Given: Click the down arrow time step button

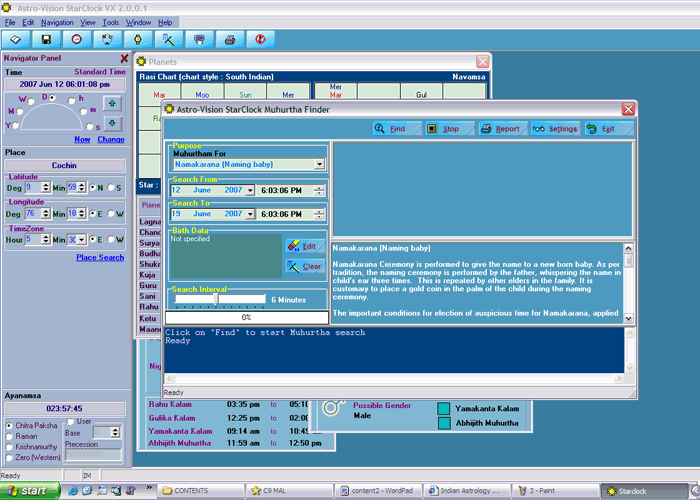Looking at the screenshot, I should click(x=112, y=123).
